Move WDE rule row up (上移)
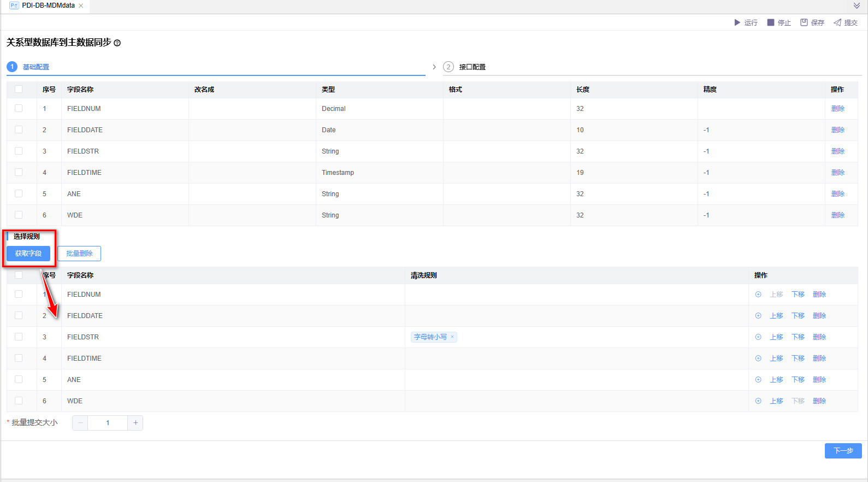Screen dimensions: 868x482 click(x=777, y=401)
